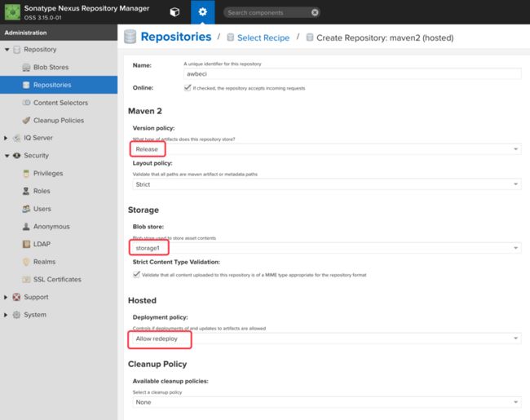Image resolution: width=530 pixels, height=420 pixels.
Task: Click the Sonatype Nexus logo icon
Action: [x=12, y=12]
